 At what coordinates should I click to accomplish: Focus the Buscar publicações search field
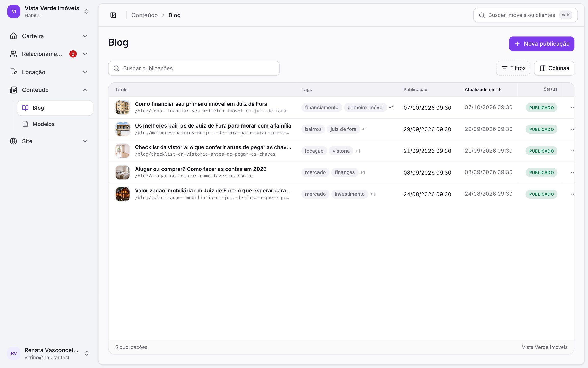point(194,68)
